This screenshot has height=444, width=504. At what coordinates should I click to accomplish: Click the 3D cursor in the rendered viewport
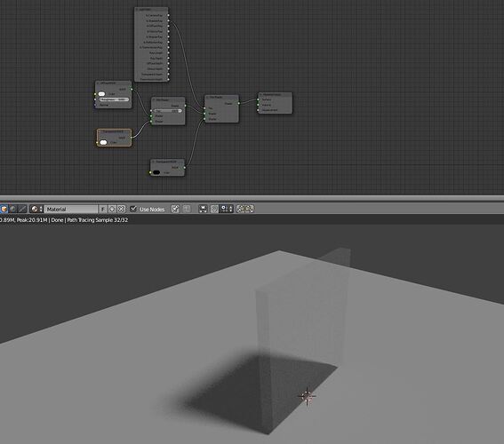pyautogui.click(x=307, y=396)
